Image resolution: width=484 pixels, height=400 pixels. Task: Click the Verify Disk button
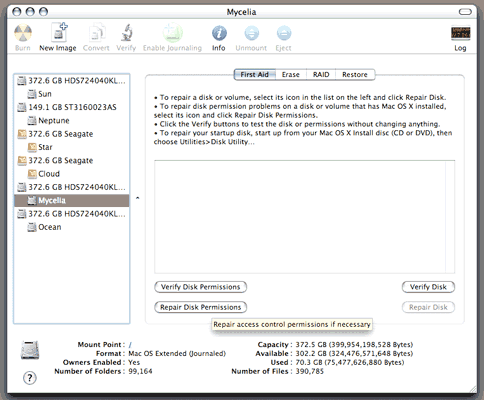(428, 287)
